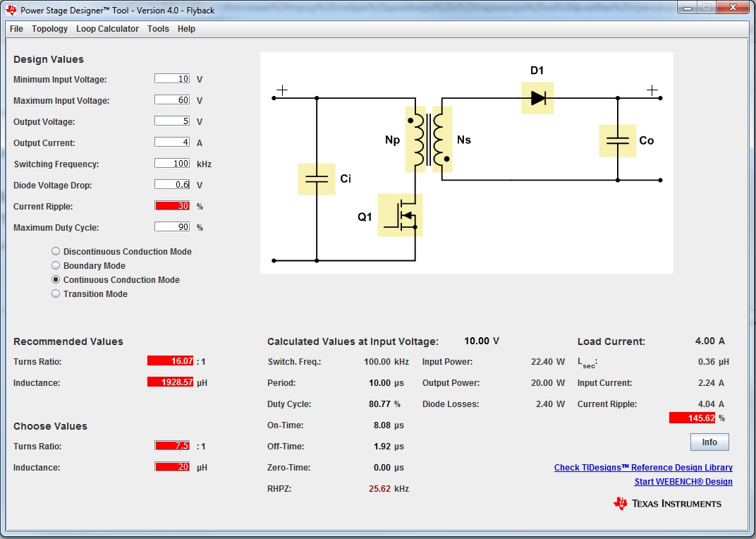Click the Diode Voltage Drop field
Viewport: 756px width, 539px height.
(172, 184)
